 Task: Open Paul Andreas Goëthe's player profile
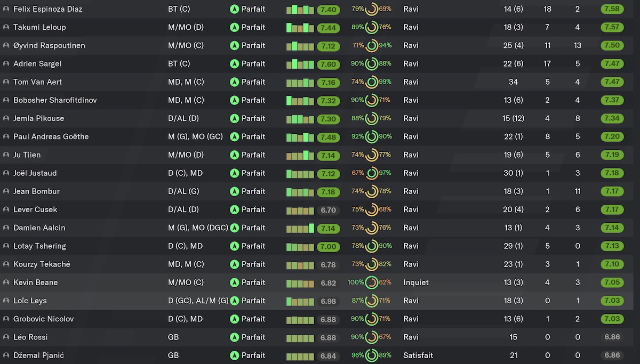click(51, 137)
